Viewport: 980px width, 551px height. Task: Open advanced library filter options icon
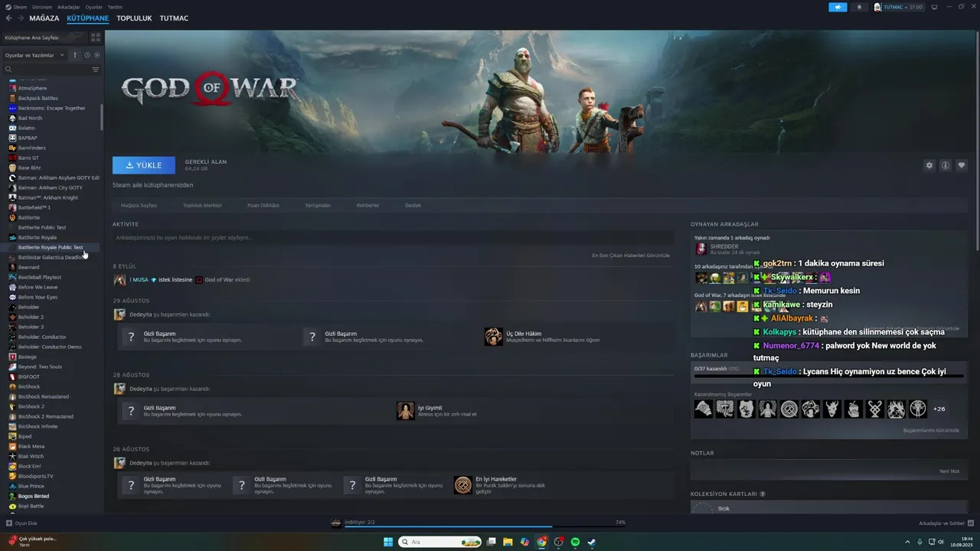point(96,70)
